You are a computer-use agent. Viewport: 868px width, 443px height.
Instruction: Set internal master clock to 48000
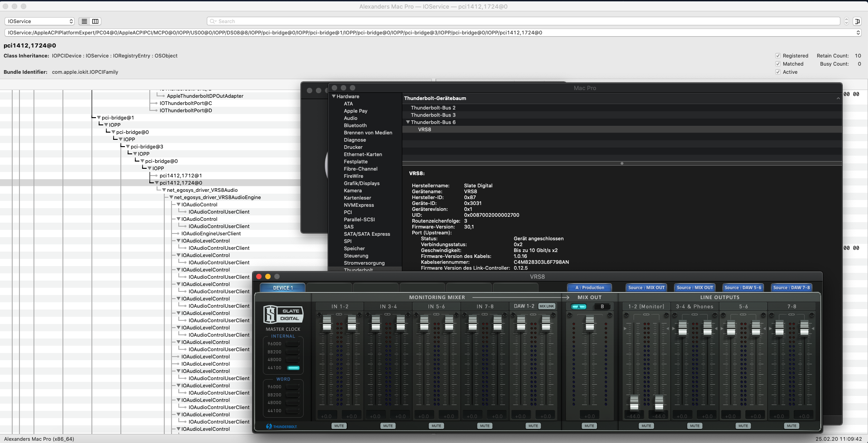293,360
